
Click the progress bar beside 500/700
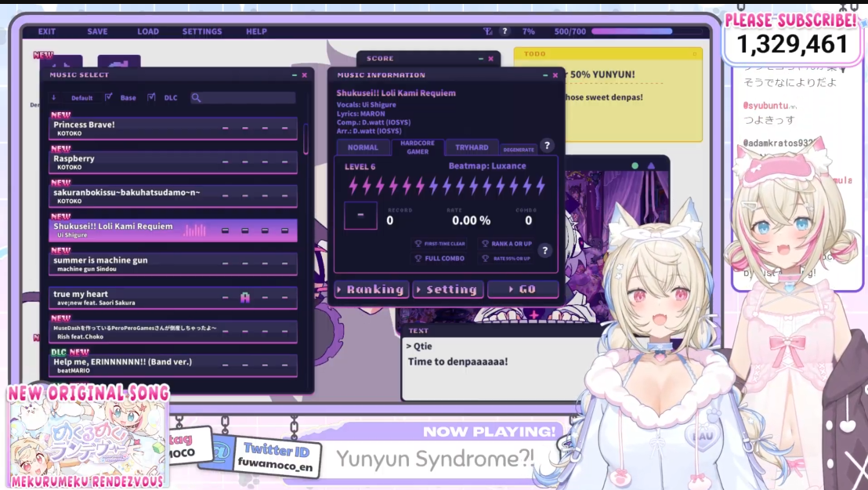(x=646, y=31)
